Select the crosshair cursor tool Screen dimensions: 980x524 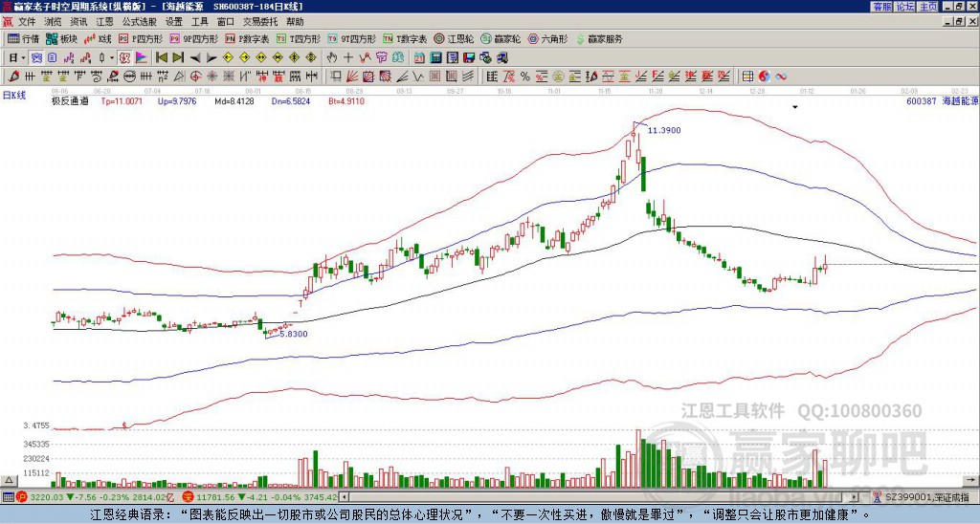point(347,57)
